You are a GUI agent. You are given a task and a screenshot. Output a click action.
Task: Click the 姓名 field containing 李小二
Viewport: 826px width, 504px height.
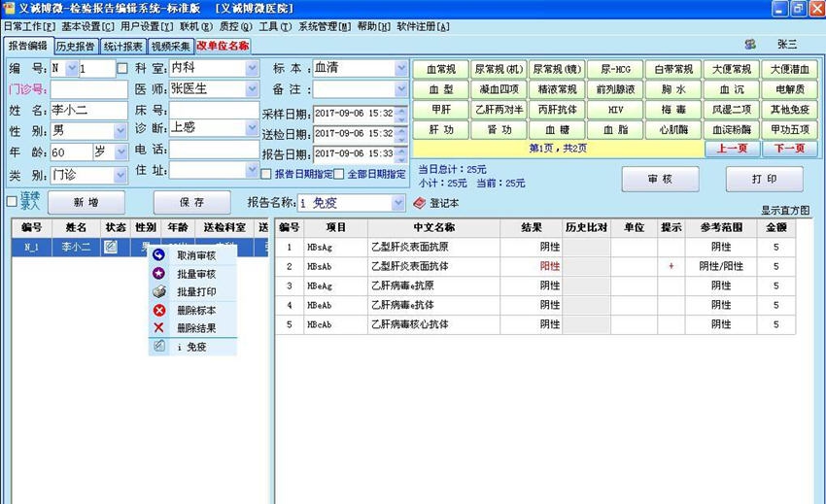89,110
